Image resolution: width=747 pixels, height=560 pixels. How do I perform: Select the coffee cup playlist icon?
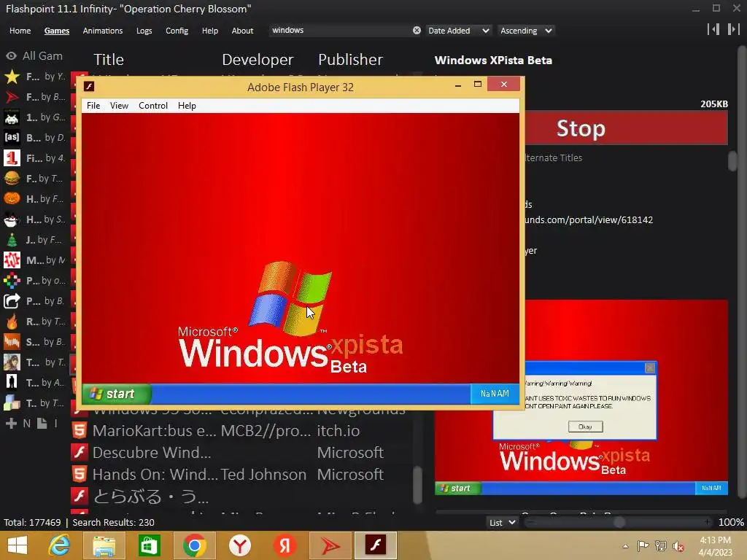[x=12, y=219]
